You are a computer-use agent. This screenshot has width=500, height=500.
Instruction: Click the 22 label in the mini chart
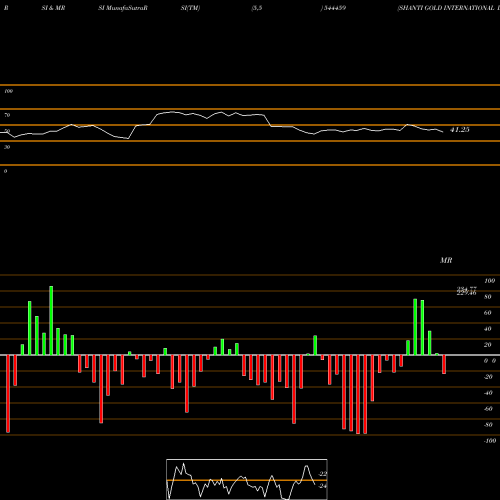pos(323,474)
